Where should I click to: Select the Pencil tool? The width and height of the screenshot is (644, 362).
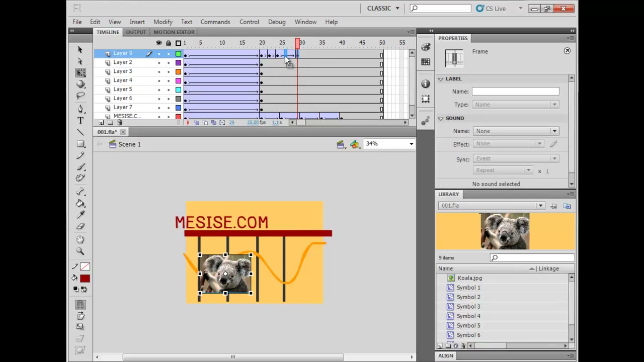coord(80,156)
